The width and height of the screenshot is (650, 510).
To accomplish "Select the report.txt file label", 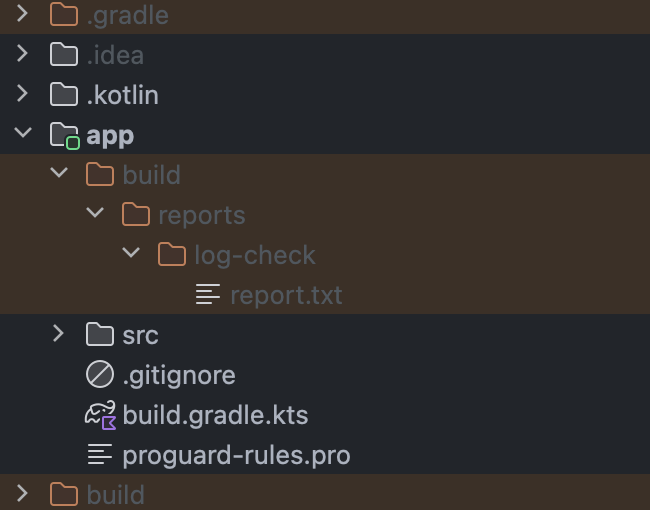I will click(x=286, y=295).
